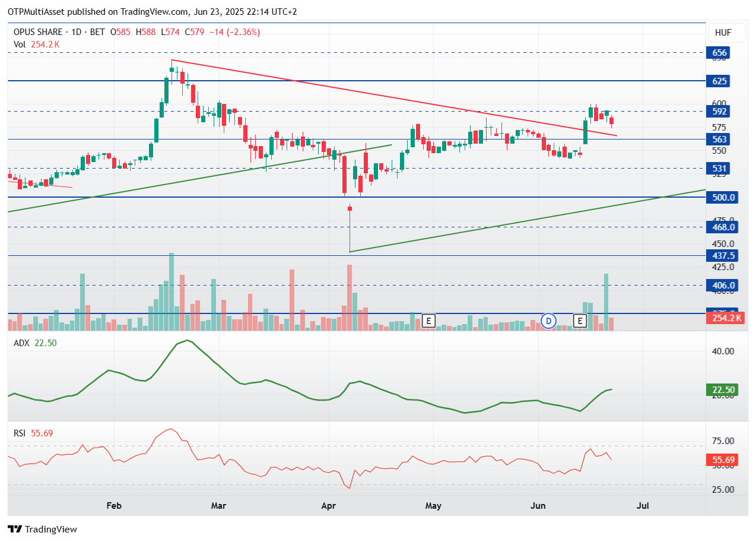Select the Vol indicator legend

(x=20, y=44)
